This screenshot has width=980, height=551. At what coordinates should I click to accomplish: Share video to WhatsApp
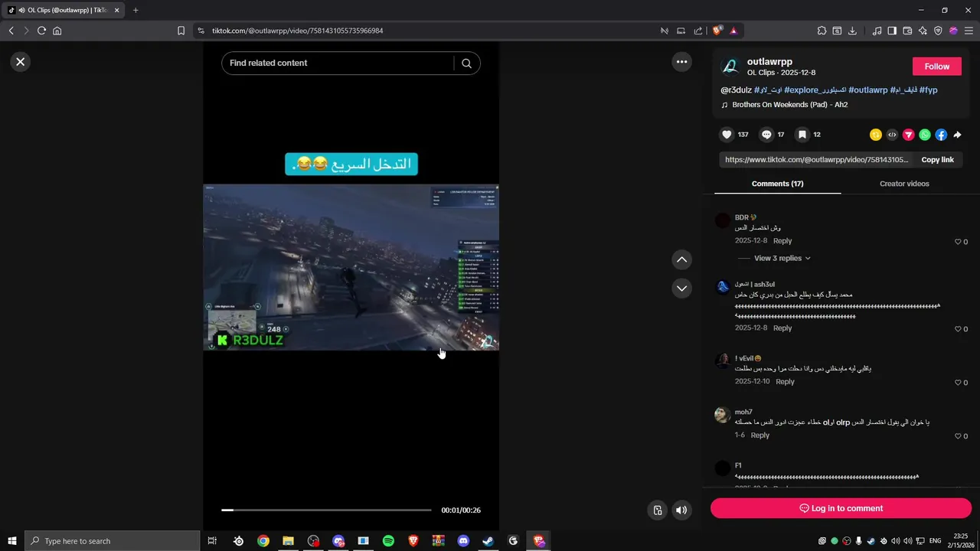pos(925,135)
